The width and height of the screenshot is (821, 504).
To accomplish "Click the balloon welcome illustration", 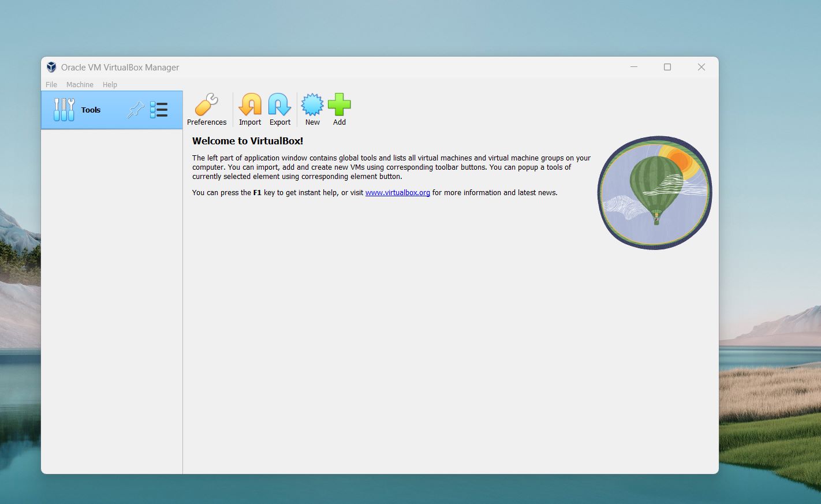I will point(655,193).
